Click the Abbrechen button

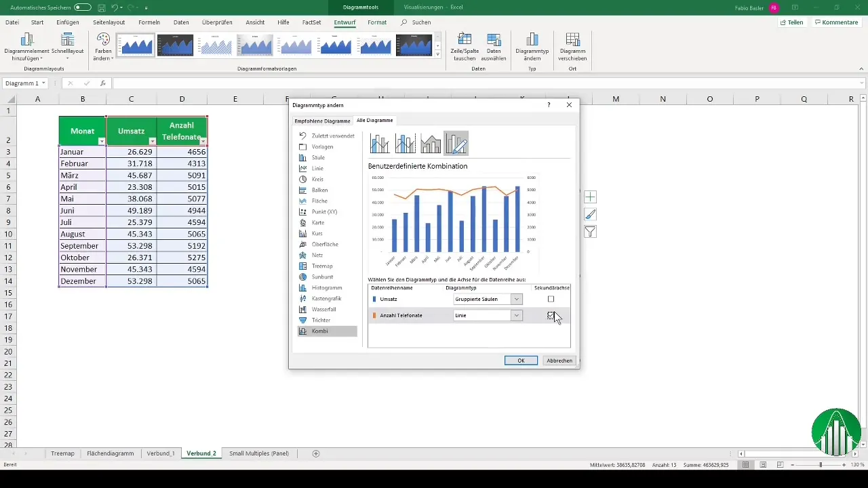click(x=559, y=361)
